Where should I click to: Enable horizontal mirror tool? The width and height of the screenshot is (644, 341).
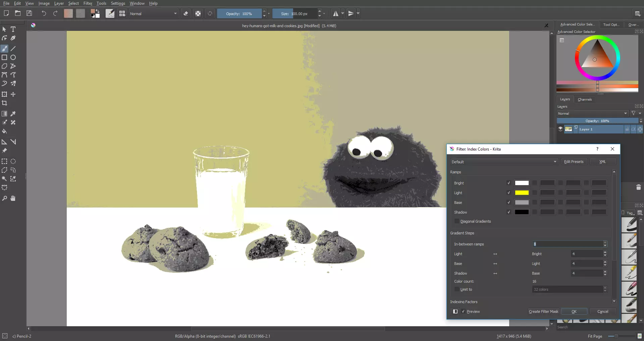coord(335,13)
